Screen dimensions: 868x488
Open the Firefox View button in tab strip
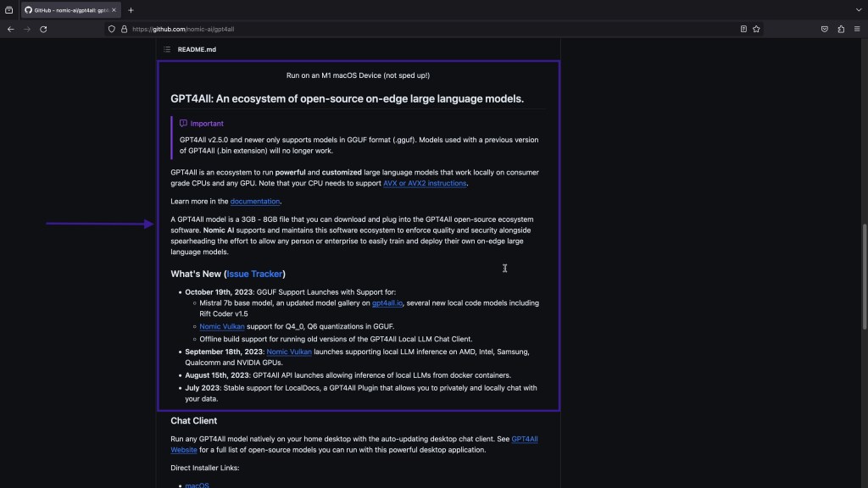pos(9,10)
